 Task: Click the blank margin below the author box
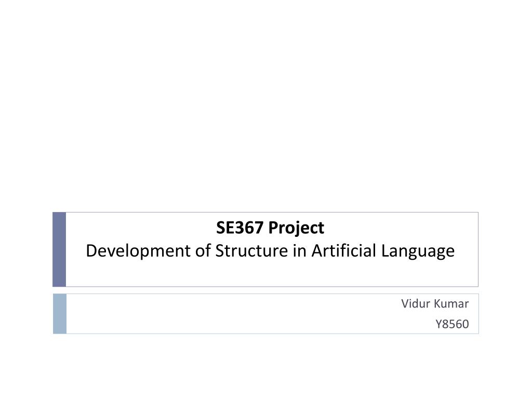pos(266,366)
